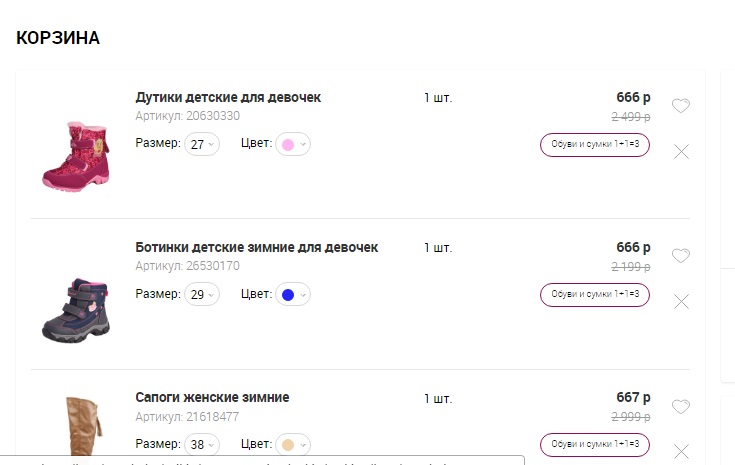Open size dropdown showing 29
This screenshot has height=465, width=735.
[201, 295]
